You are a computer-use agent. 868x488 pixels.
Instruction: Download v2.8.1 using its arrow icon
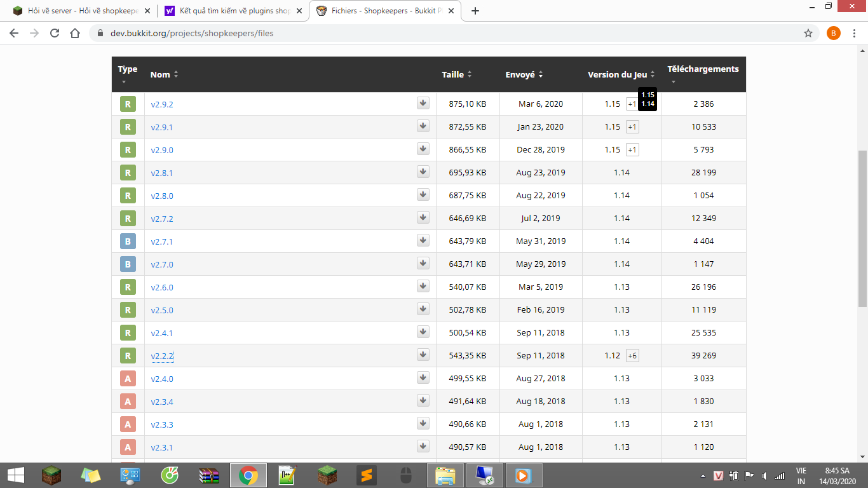point(423,172)
